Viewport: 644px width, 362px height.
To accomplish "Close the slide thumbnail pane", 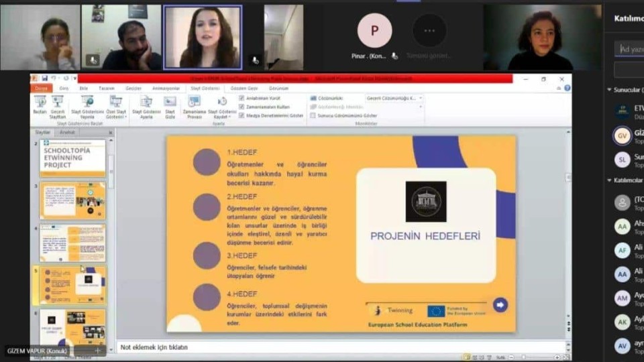I will pos(110,133).
